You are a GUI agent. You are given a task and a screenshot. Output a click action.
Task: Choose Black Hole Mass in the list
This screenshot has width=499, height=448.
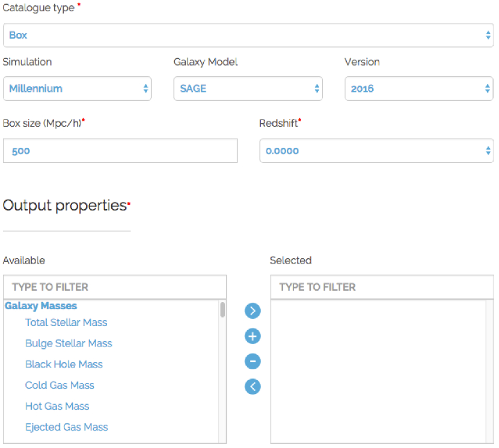pyautogui.click(x=64, y=365)
